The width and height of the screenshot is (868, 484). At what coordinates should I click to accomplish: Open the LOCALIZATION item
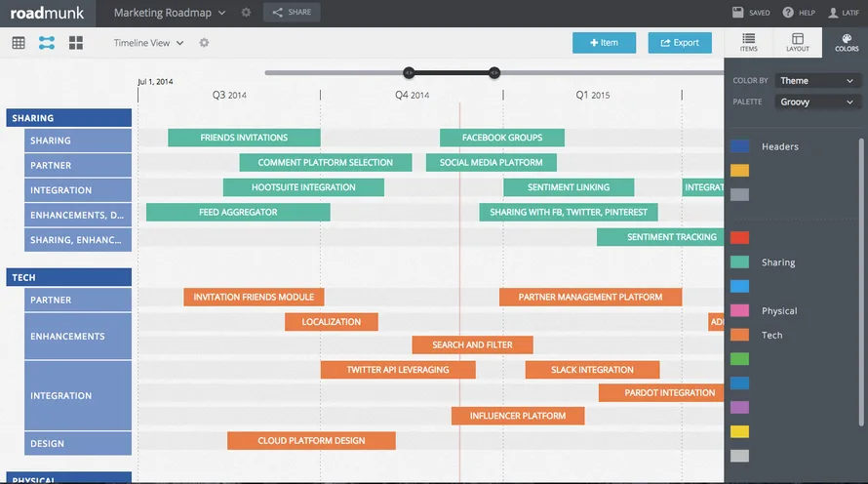click(x=331, y=322)
